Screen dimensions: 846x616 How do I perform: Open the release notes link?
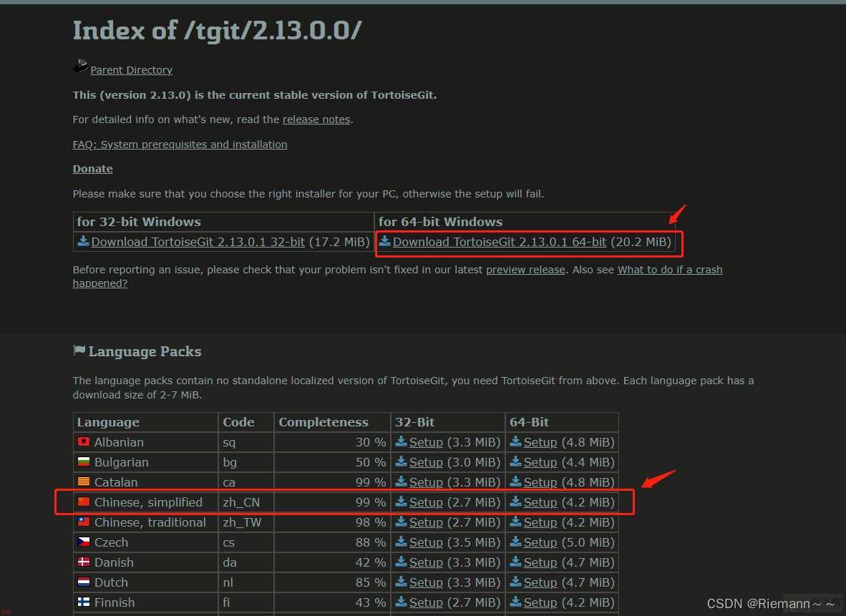316,119
